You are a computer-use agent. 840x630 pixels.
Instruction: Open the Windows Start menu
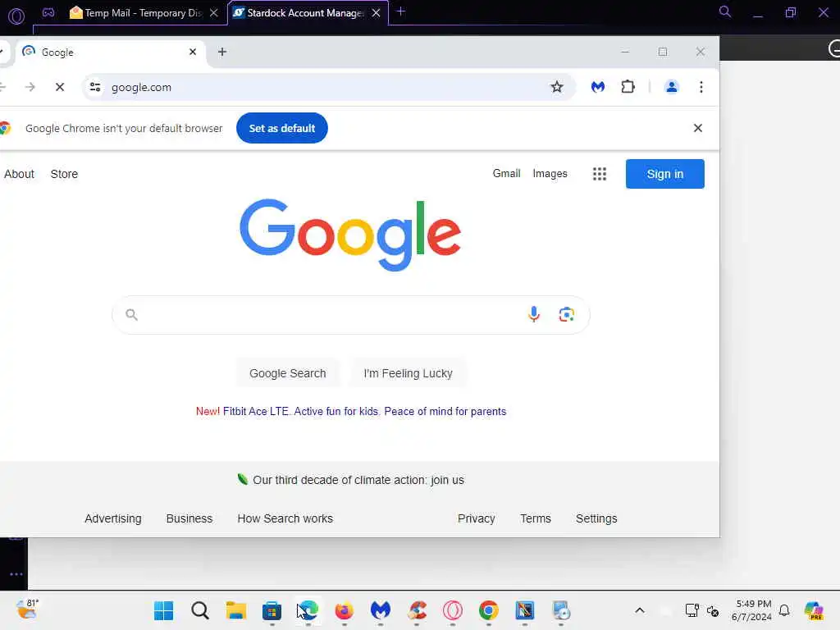pos(163,610)
